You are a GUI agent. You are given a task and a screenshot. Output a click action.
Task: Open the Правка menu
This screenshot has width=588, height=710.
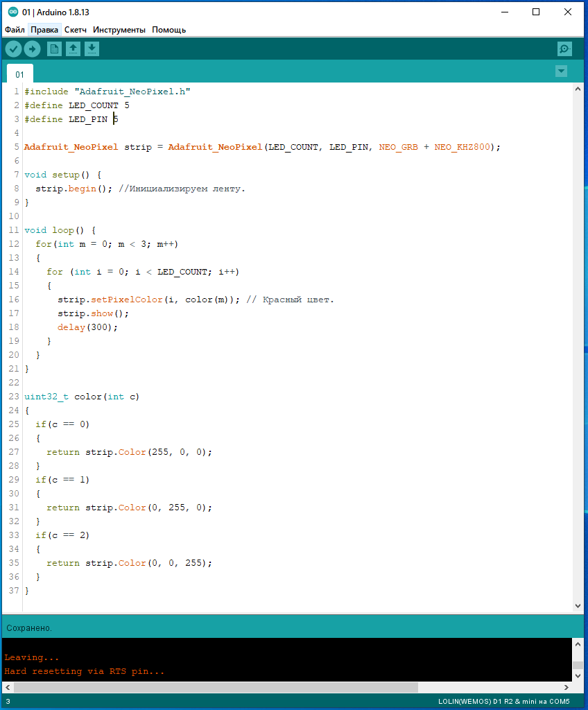coord(44,30)
